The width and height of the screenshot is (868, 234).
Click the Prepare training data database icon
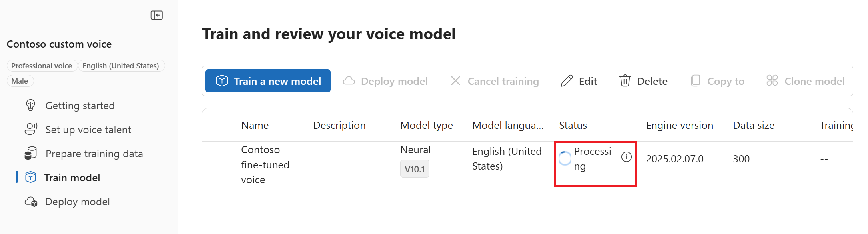(x=31, y=153)
